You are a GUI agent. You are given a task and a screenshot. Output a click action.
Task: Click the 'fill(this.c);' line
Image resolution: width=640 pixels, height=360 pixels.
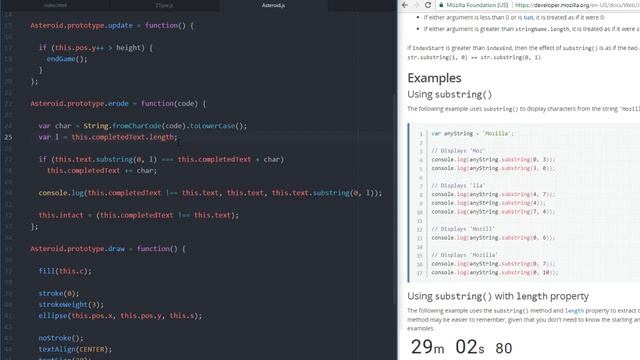pyautogui.click(x=65, y=271)
